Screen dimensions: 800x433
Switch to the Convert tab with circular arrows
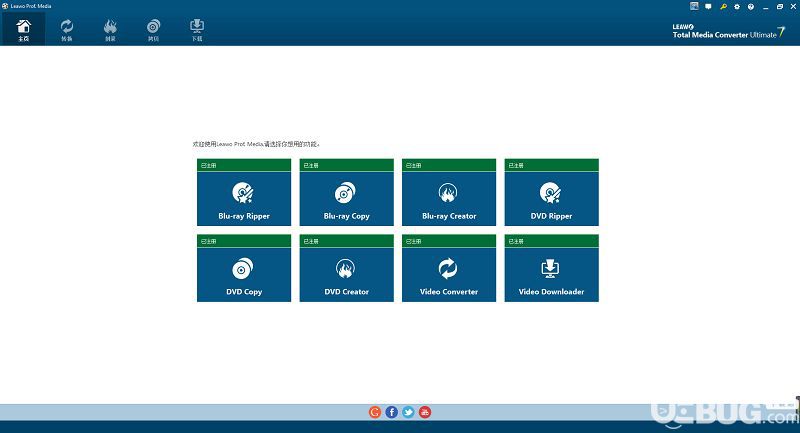coord(67,30)
